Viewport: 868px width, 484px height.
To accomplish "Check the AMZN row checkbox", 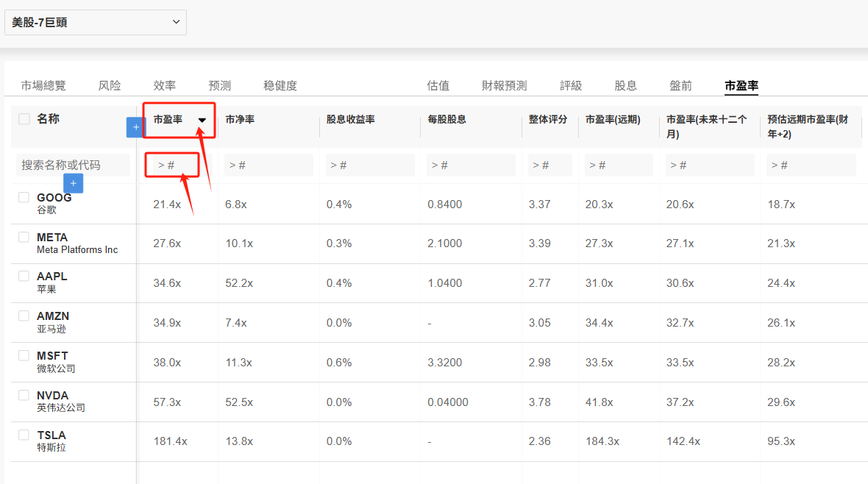I will (24, 316).
